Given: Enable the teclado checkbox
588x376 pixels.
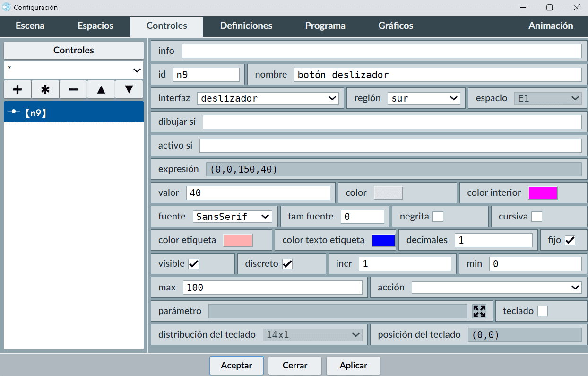Looking at the screenshot, I should point(543,311).
